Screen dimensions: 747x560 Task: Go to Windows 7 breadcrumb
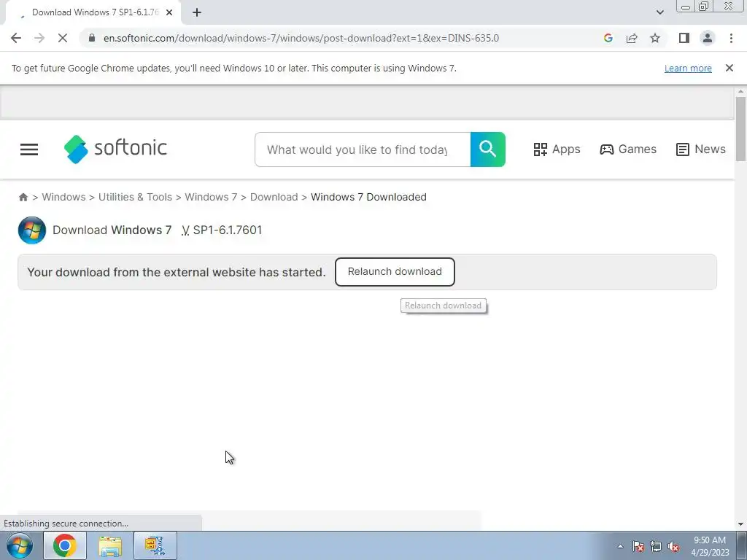[211, 197]
